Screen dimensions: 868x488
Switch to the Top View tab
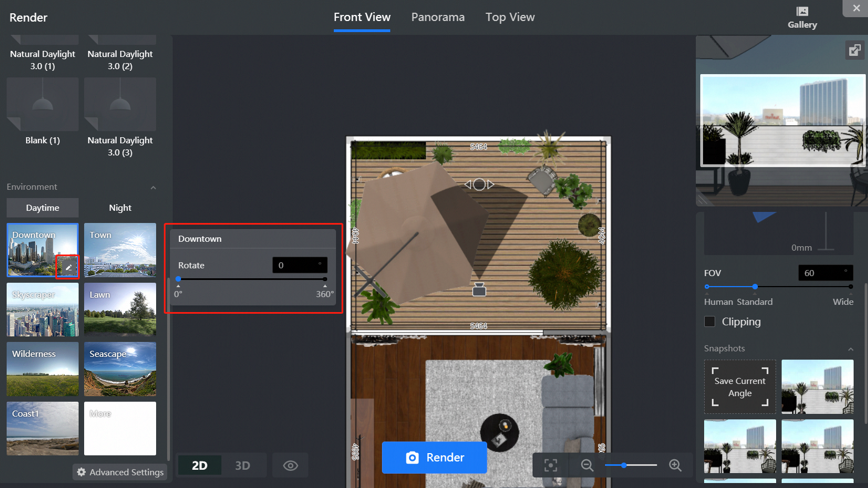tap(510, 17)
